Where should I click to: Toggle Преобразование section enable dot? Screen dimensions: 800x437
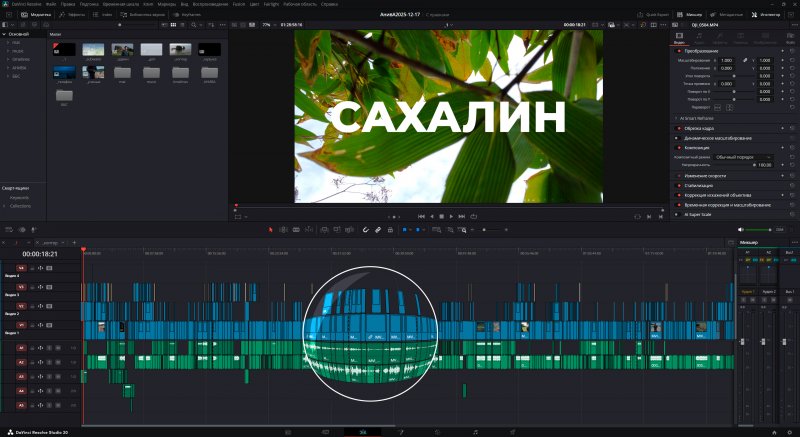click(679, 51)
